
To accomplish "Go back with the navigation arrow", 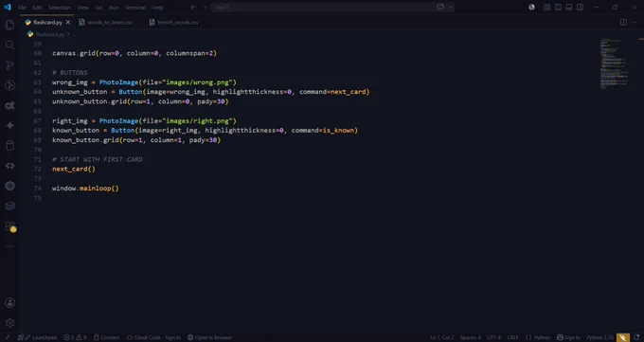I will [193, 7].
